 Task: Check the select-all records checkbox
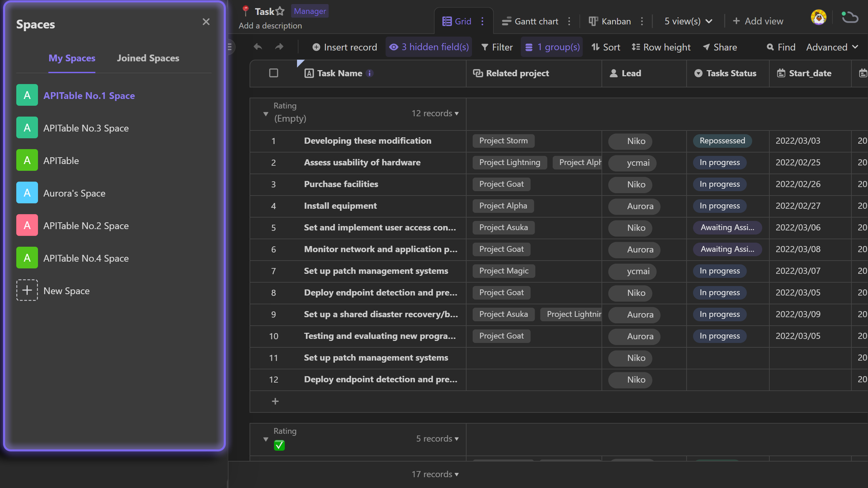274,73
